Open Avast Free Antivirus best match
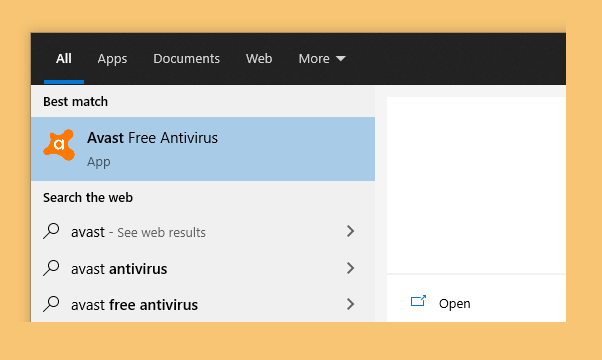The image size is (602, 360). (x=203, y=149)
